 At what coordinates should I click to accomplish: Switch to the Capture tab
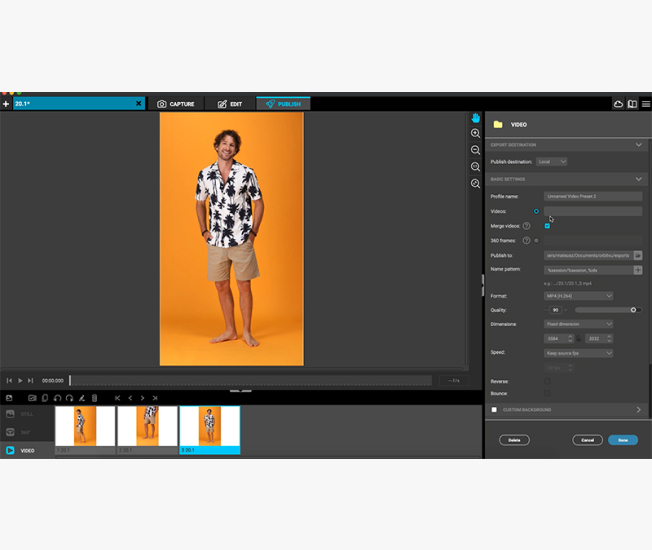[175, 104]
